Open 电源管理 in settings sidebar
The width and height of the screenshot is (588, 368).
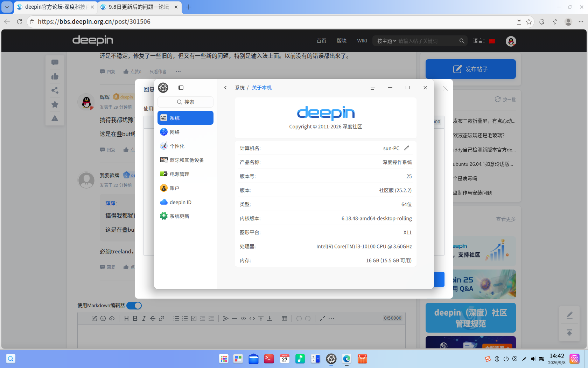(185, 174)
